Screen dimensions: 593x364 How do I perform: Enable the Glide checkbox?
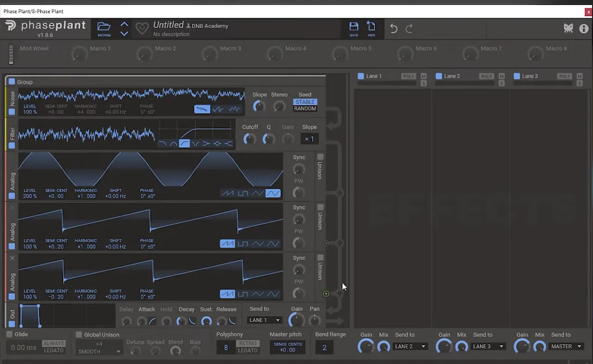click(x=9, y=334)
